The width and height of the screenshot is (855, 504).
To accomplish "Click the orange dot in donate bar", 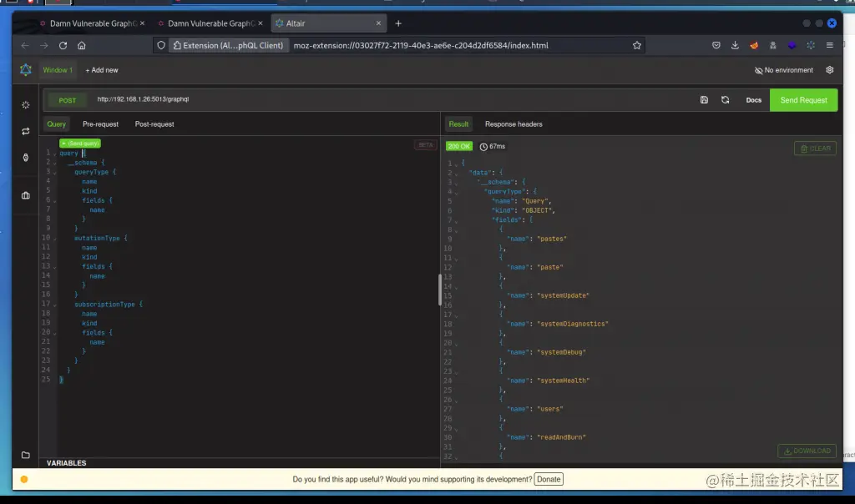I will pos(24,479).
